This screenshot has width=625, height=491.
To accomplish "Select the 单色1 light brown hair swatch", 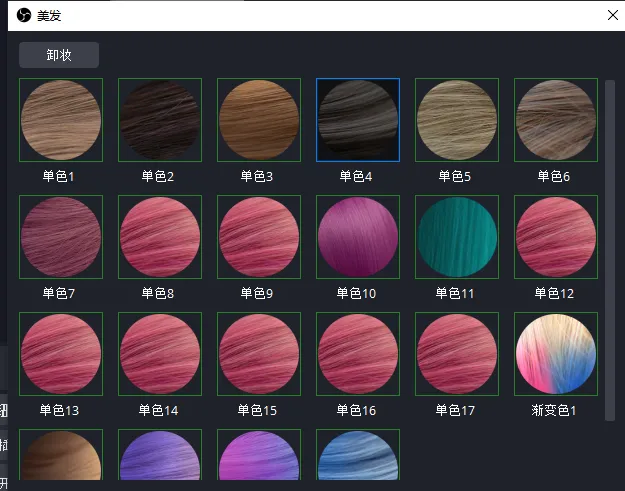I will coord(61,120).
